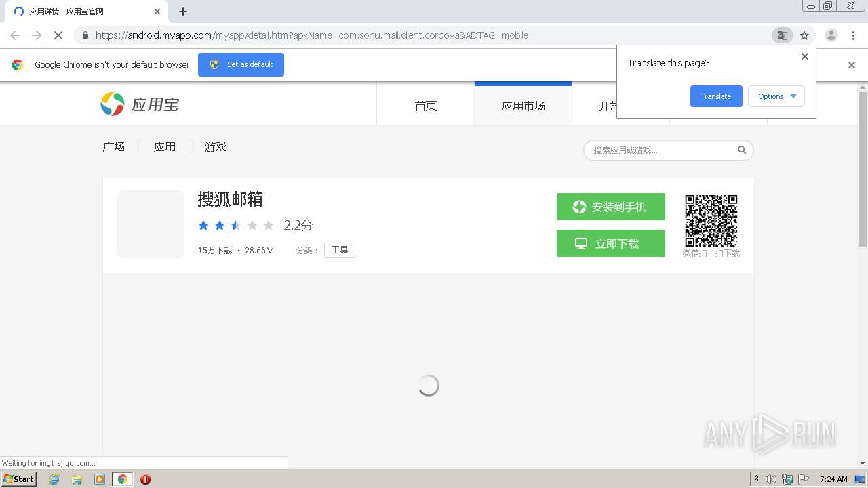868x488 pixels.
Task: Click the action center flag icon
Action: [x=803, y=479]
